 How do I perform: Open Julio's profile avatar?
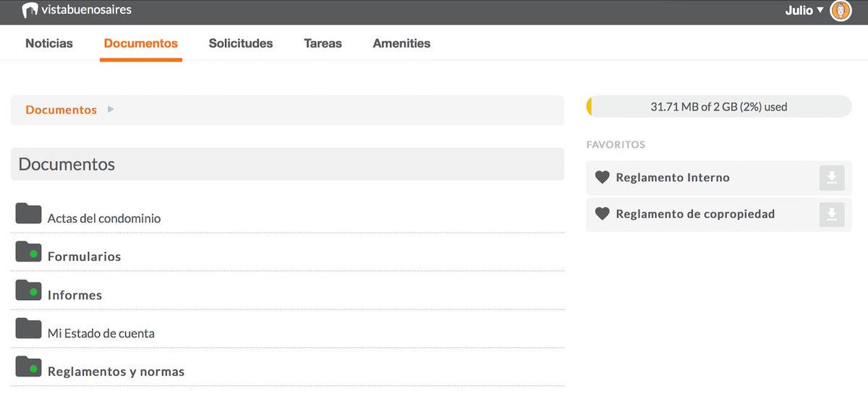[841, 10]
